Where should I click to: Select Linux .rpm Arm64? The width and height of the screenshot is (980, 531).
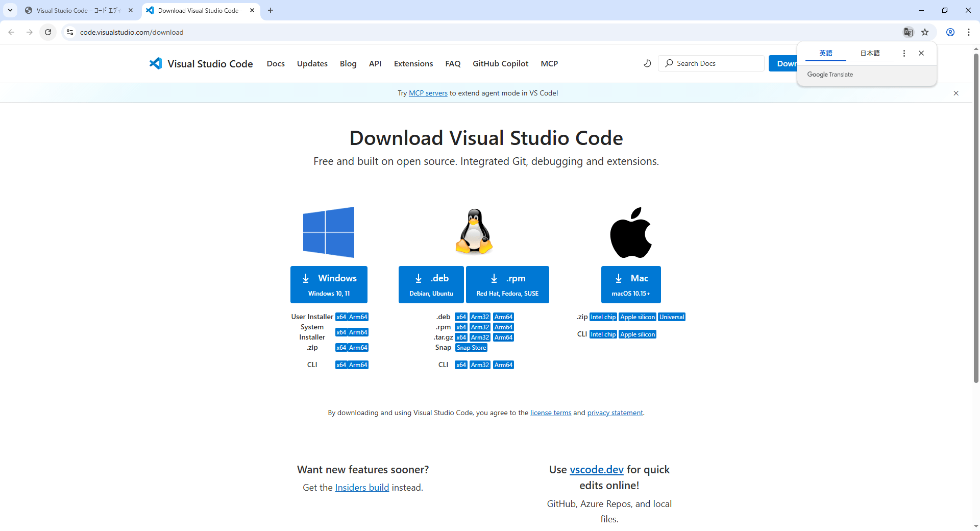click(503, 327)
